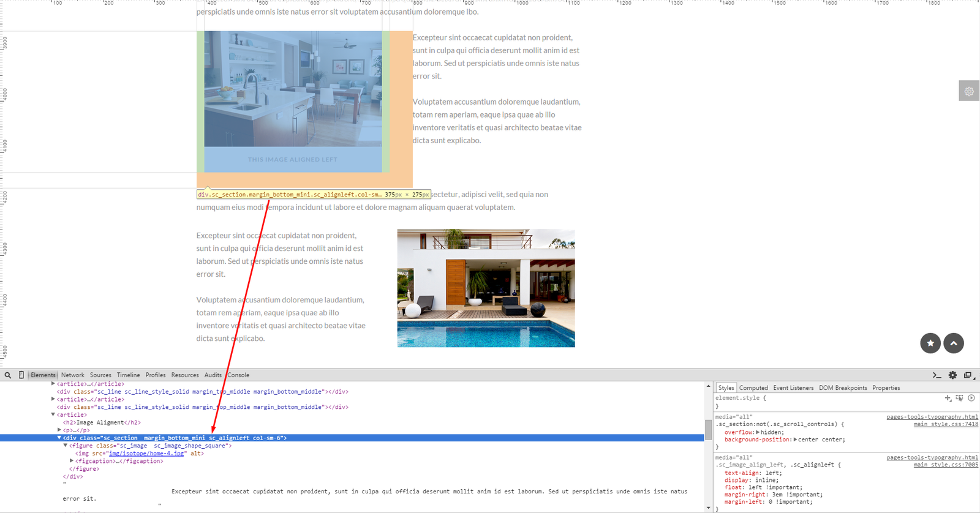Click the dock-side undock icon
This screenshot has width=980, height=513.
pyautogui.click(x=968, y=375)
